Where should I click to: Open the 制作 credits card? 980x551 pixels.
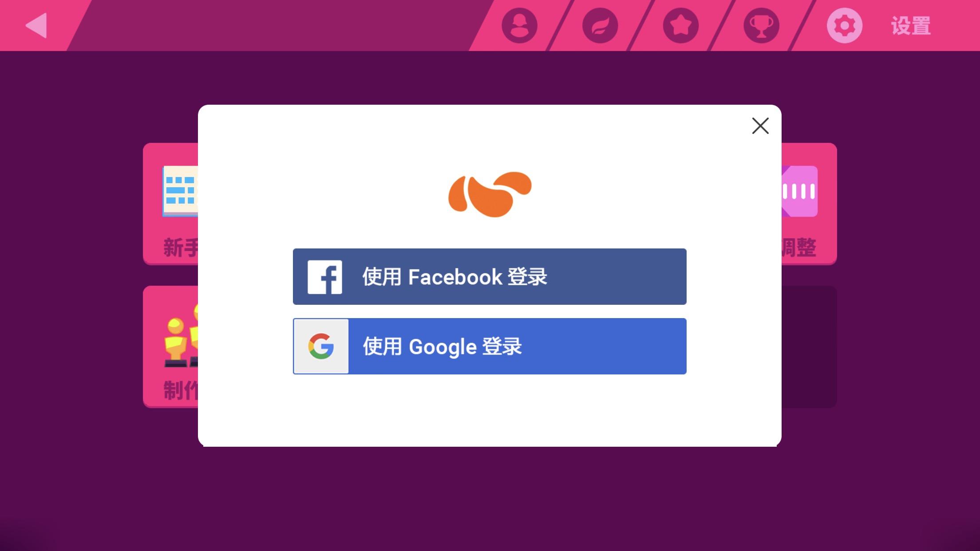171,346
